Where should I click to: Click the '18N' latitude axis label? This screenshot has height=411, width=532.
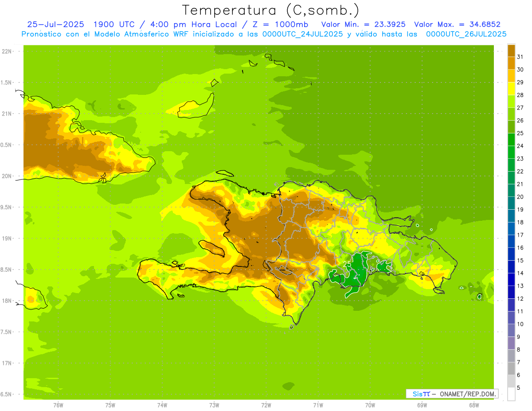[7, 301]
